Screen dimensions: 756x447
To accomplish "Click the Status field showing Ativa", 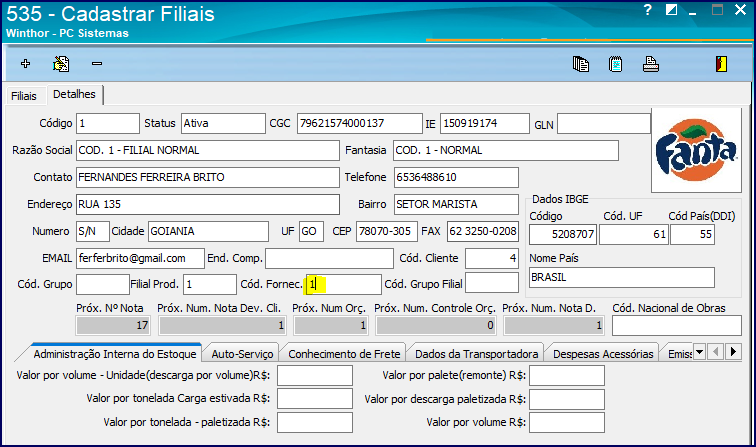I will [223, 123].
